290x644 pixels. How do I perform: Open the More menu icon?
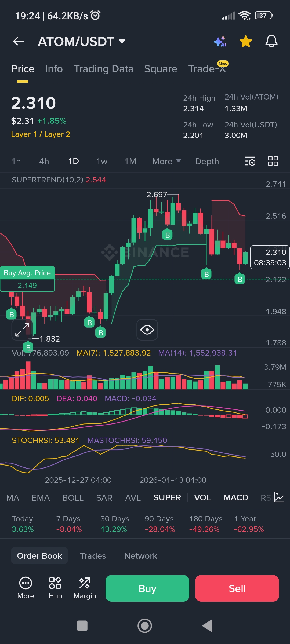[x=26, y=588]
